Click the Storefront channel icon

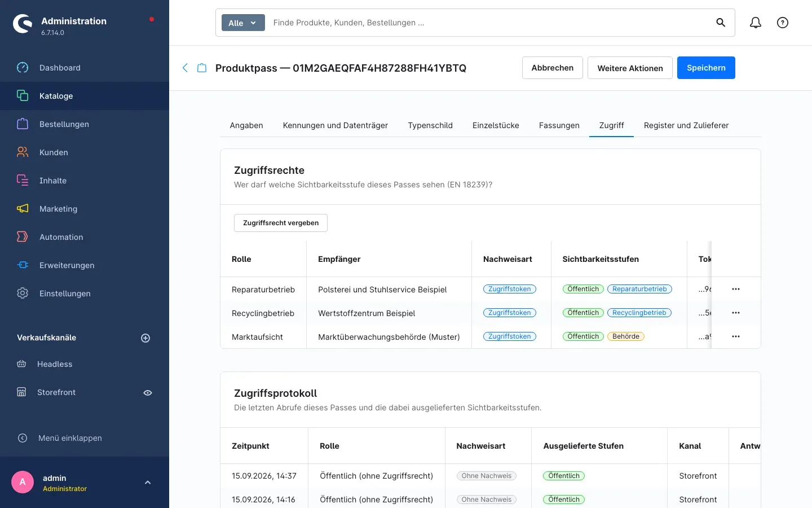pos(21,392)
